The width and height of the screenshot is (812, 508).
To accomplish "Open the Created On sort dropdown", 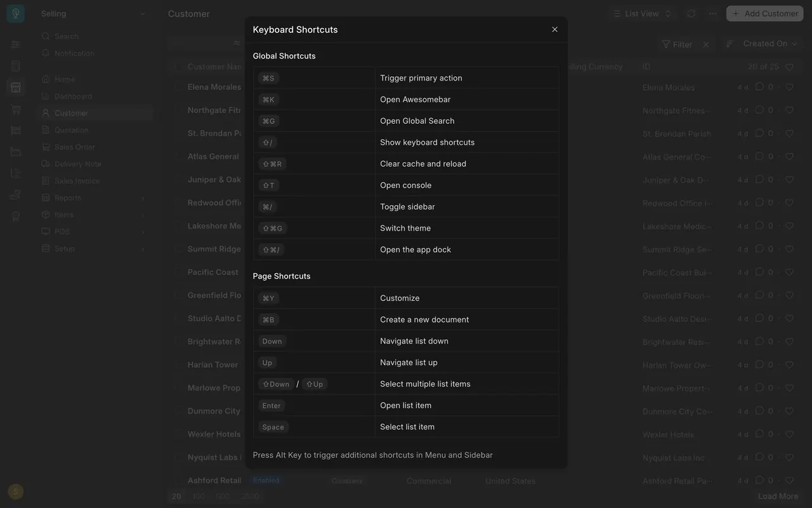I will pyautogui.click(x=770, y=44).
